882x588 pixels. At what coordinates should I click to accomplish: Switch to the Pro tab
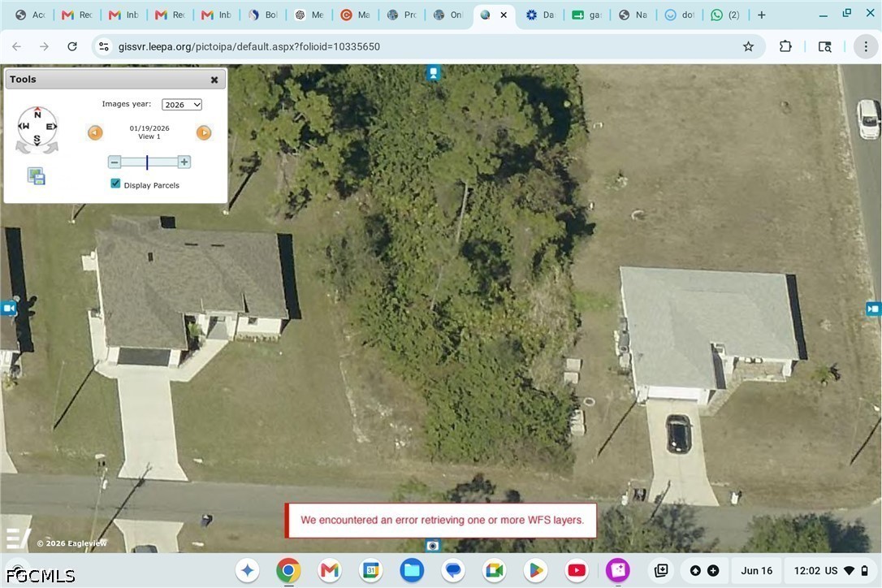402,15
